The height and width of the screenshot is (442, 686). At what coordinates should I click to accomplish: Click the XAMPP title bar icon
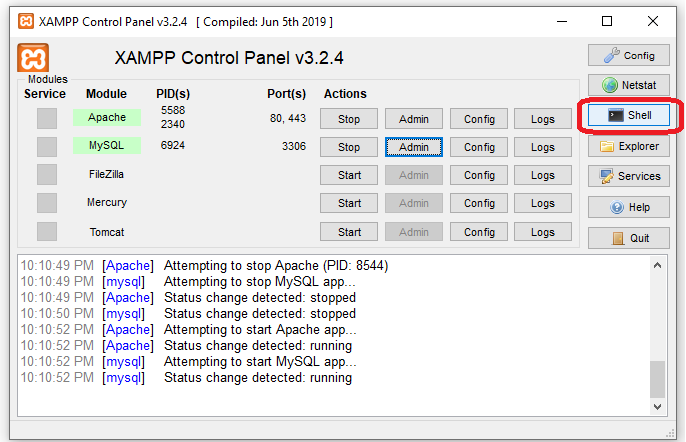point(26,21)
